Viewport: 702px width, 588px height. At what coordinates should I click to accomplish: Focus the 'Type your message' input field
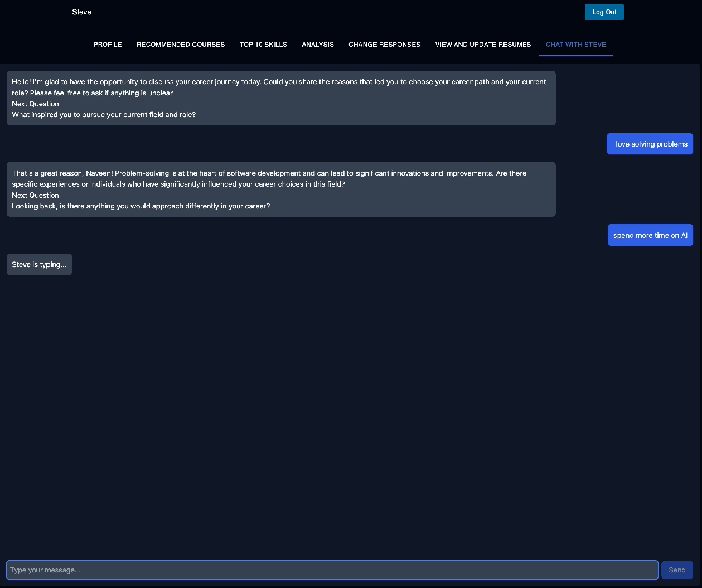(332, 570)
